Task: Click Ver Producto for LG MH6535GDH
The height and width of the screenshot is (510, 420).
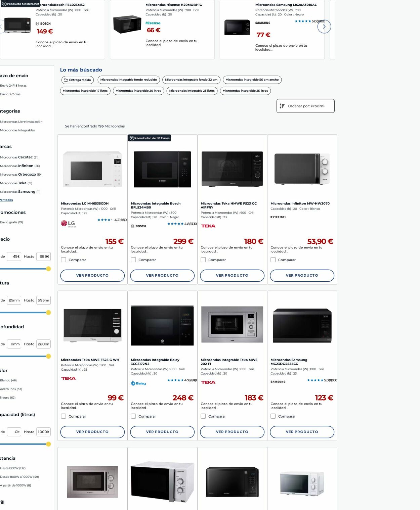Action: [92, 276]
